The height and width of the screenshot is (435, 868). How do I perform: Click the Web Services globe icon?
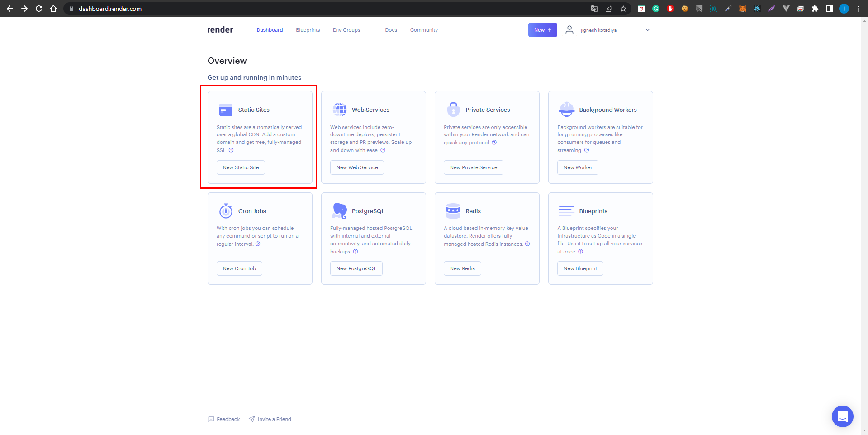340,109
